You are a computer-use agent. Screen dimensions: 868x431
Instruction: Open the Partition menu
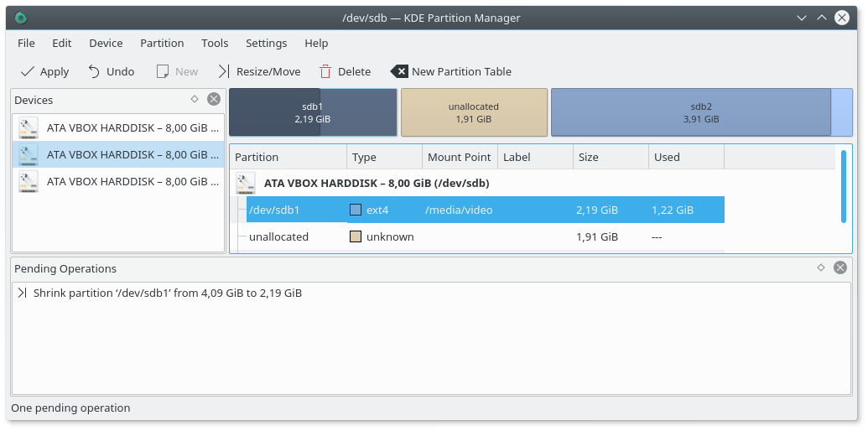[x=162, y=43]
